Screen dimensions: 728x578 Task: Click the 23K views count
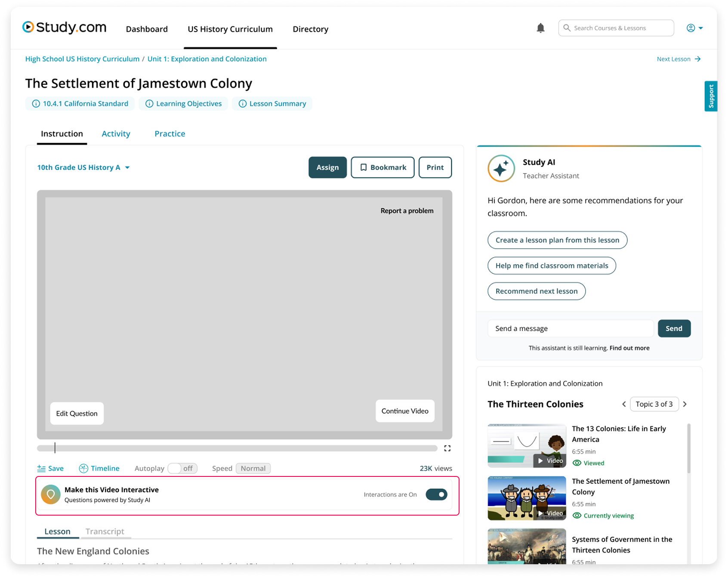point(436,469)
